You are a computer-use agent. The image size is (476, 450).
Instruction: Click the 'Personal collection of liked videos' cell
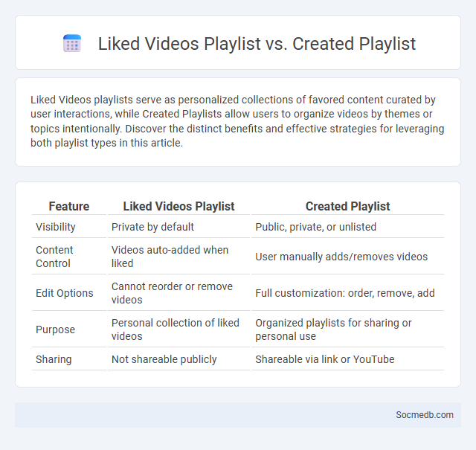pyautogui.click(x=176, y=330)
